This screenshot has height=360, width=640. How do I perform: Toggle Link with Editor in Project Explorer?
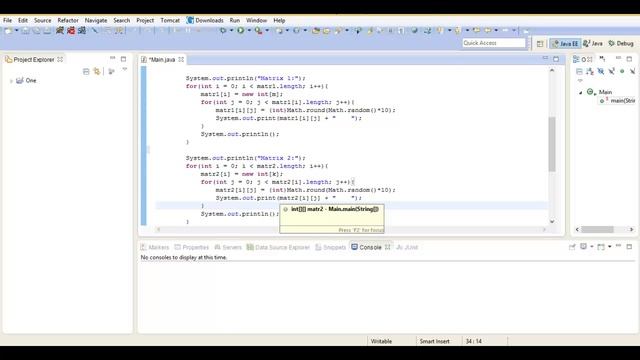(97, 71)
